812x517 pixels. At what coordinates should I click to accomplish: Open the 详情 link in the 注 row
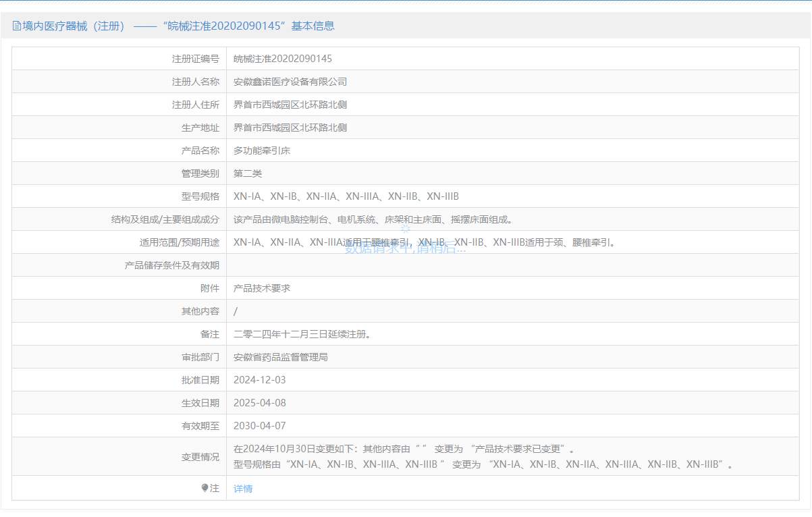243,489
